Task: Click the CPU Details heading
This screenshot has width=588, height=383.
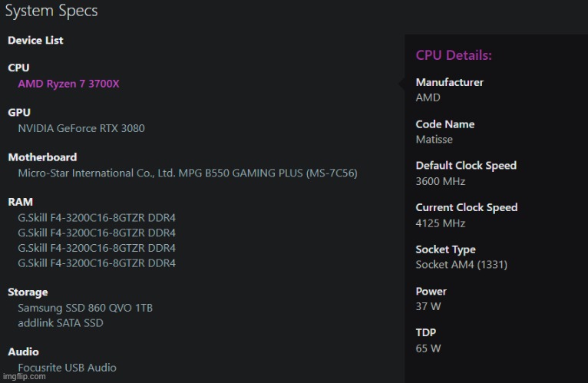Action: (x=454, y=55)
